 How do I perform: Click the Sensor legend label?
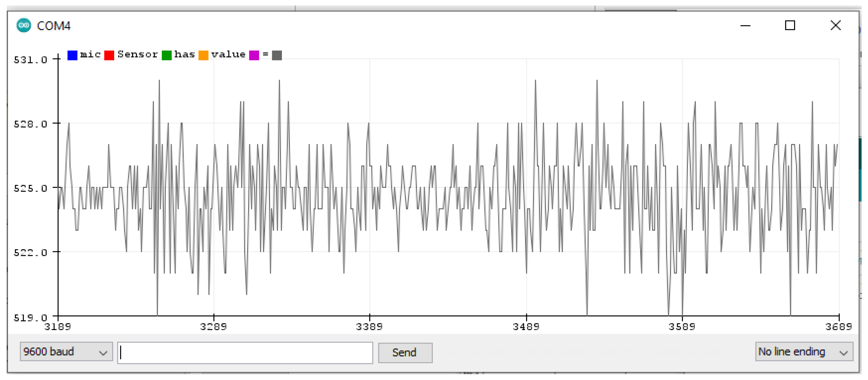click(138, 54)
